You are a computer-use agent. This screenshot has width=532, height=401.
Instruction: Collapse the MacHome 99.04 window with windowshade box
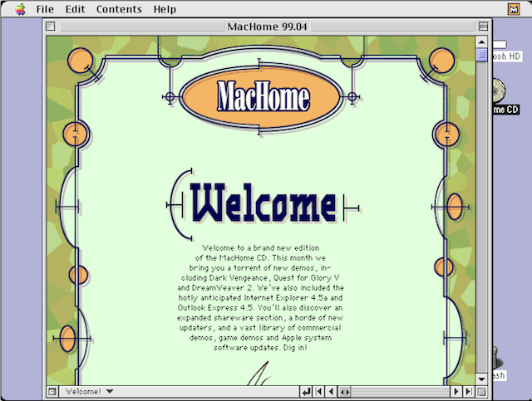pyautogui.click(x=483, y=27)
